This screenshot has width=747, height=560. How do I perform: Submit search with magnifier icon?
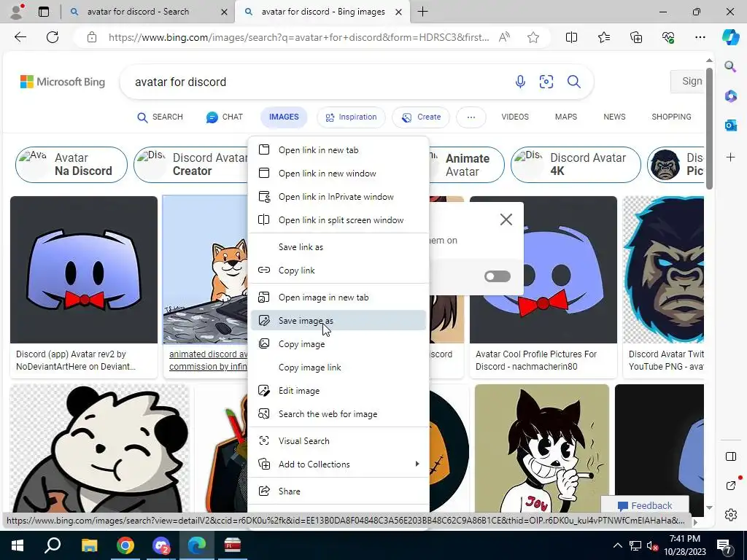tap(573, 82)
